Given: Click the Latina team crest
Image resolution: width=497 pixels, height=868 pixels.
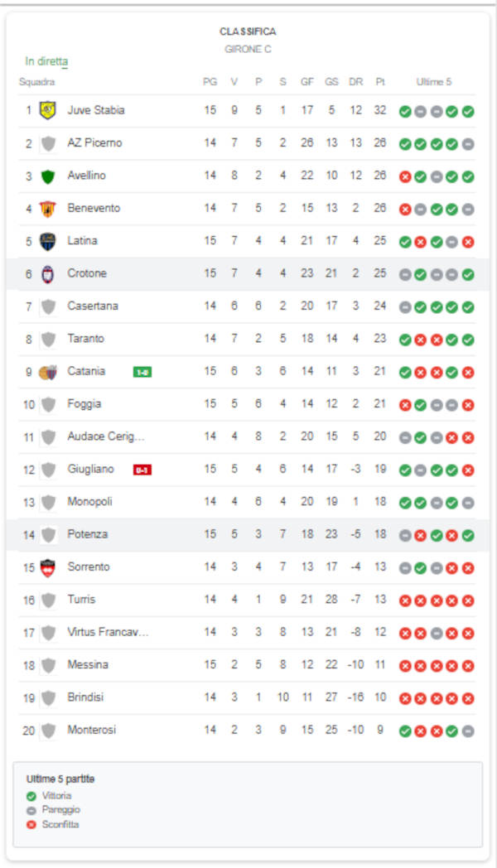Looking at the screenshot, I should pos(48,241).
